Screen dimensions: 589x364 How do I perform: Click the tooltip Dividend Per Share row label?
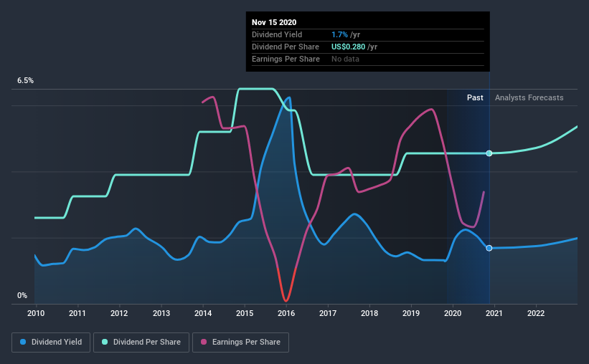click(285, 47)
